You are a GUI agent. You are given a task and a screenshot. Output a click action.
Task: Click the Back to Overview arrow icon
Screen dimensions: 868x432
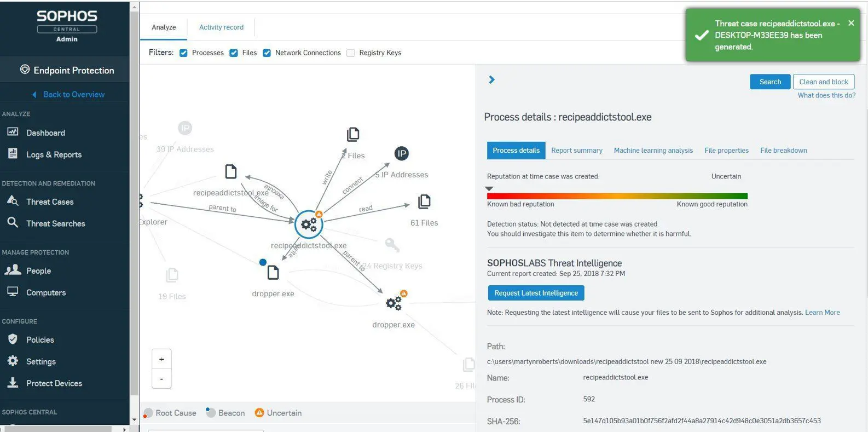point(34,95)
